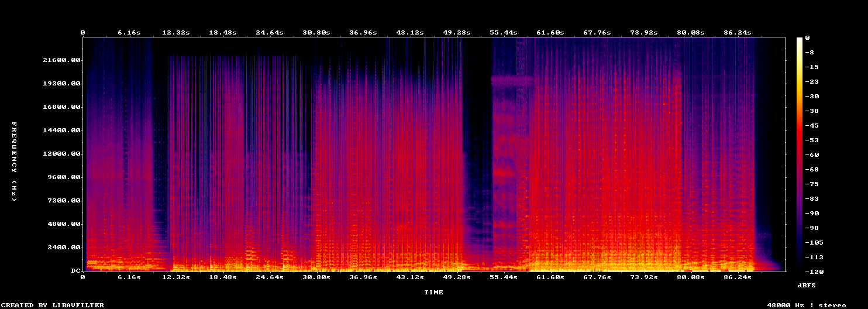Click the 21600.00 frequency axis label

[61, 60]
